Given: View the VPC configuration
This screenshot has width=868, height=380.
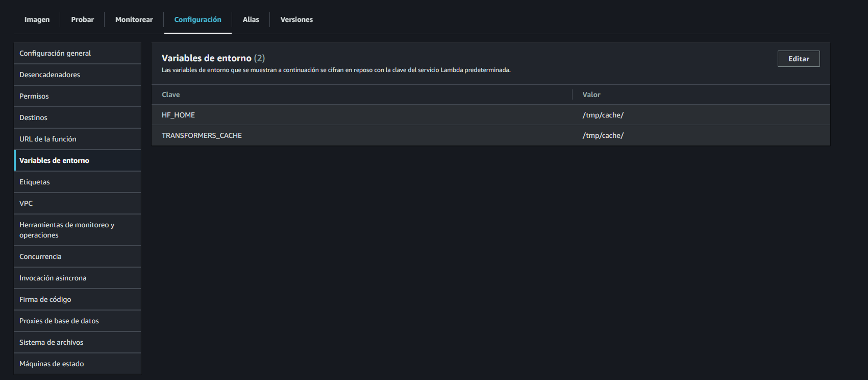Looking at the screenshot, I should click(x=26, y=203).
